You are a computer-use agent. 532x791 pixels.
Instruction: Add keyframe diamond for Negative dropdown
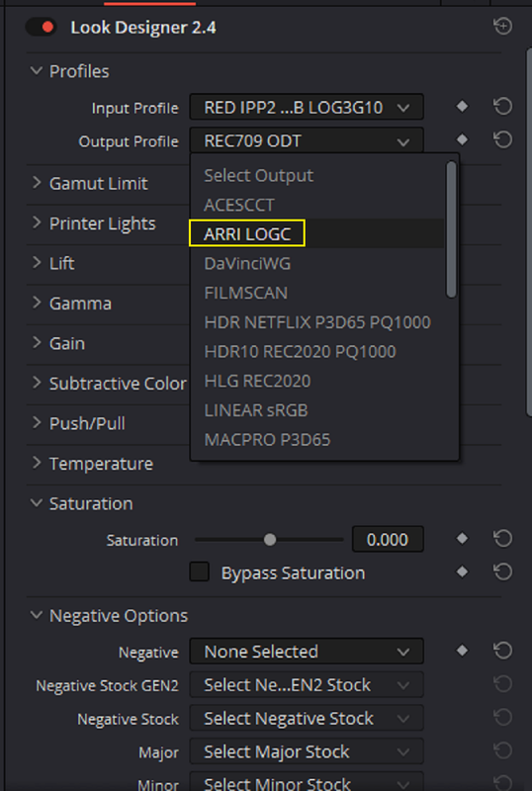pyautogui.click(x=462, y=651)
